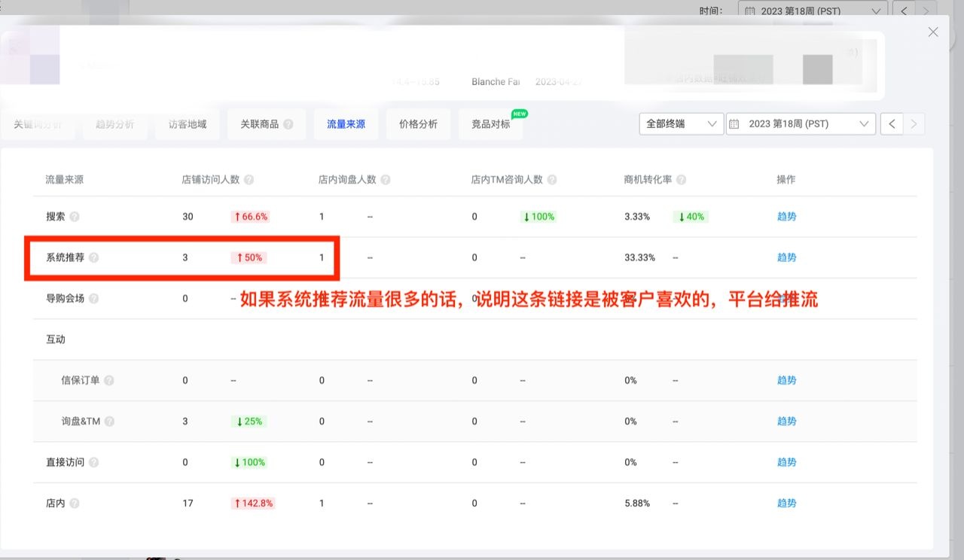Click help icon beside 店内TM咨询人数 header
The height and width of the screenshot is (560, 964).
pyautogui.click(x=552, y=180)
